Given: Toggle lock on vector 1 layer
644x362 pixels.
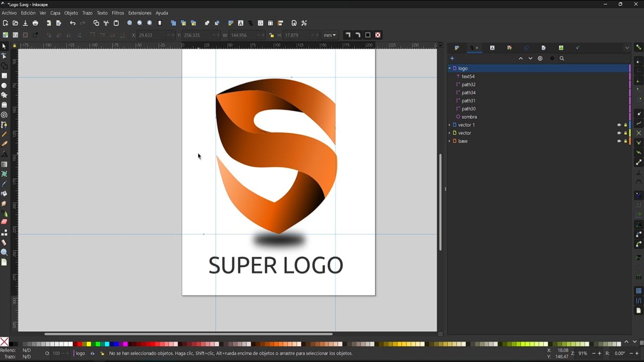Looking at the screenshot, I should point(625,125).
